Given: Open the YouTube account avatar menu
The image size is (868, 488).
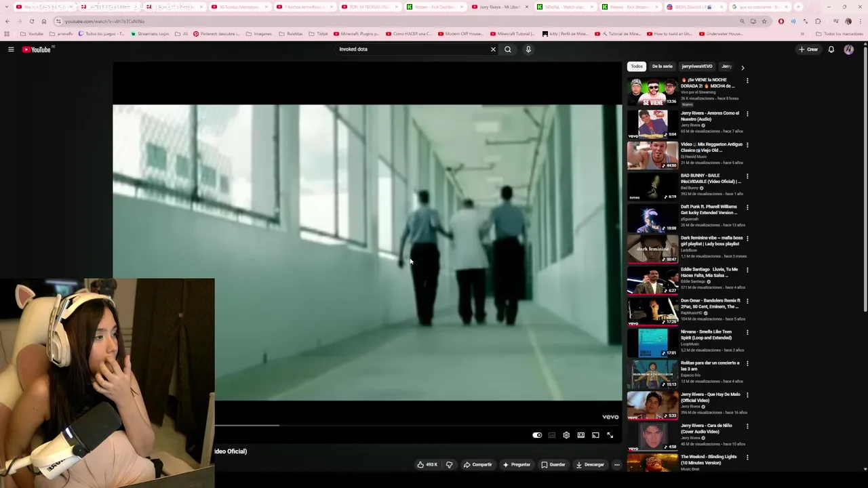Looking at the screenshot, I should click(x=849, y=49).
